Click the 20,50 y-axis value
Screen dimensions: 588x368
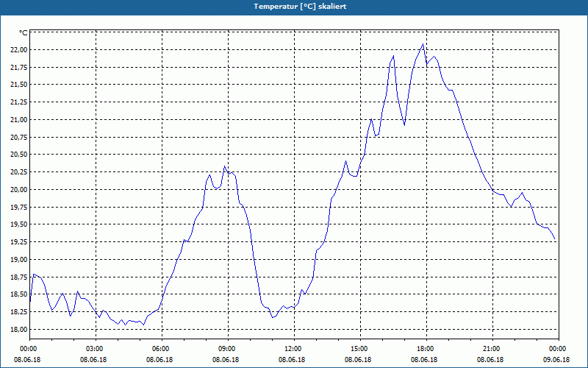pos(19,155)
